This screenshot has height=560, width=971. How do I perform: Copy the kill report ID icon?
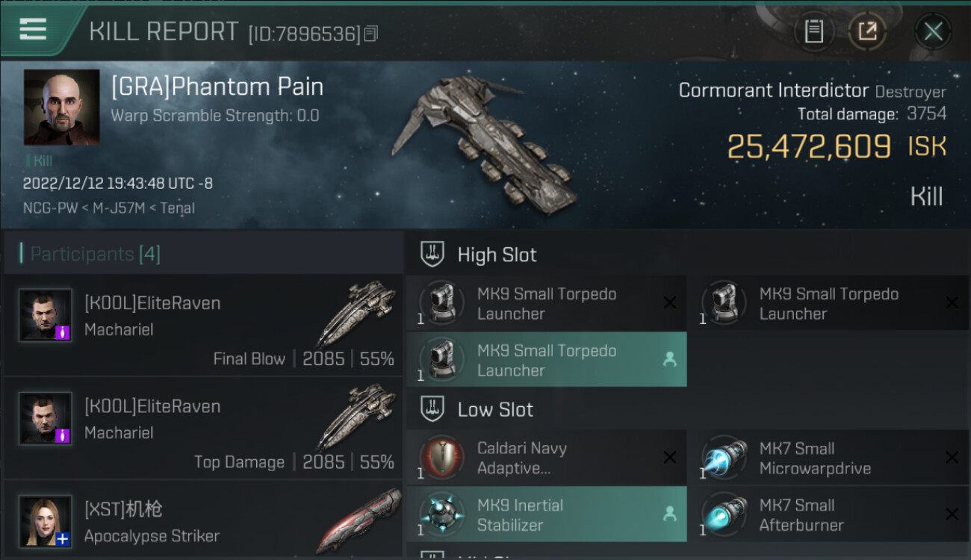[371, 34]
